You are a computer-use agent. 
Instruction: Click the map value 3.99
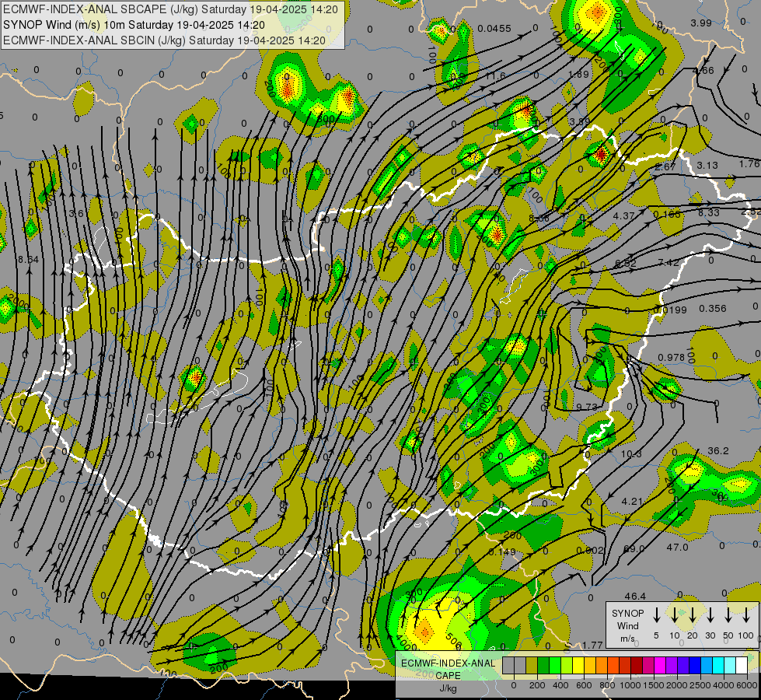pos(701,23)
